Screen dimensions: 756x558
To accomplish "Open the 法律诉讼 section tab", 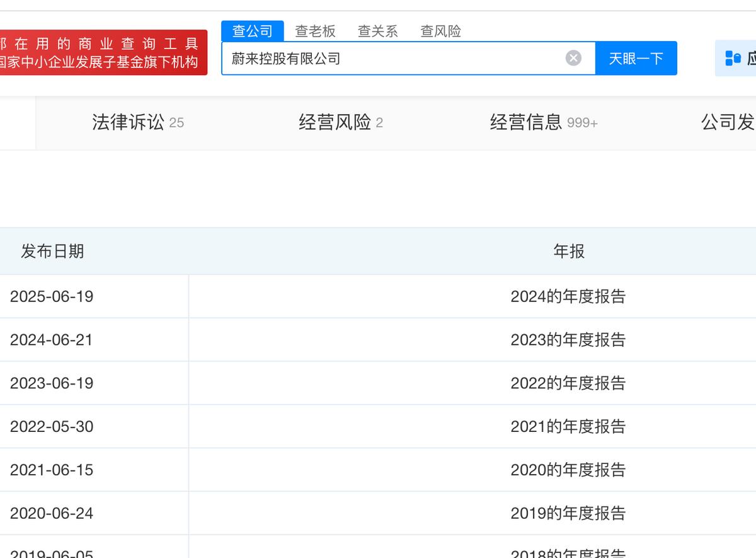I will click(x=137, y=122).
